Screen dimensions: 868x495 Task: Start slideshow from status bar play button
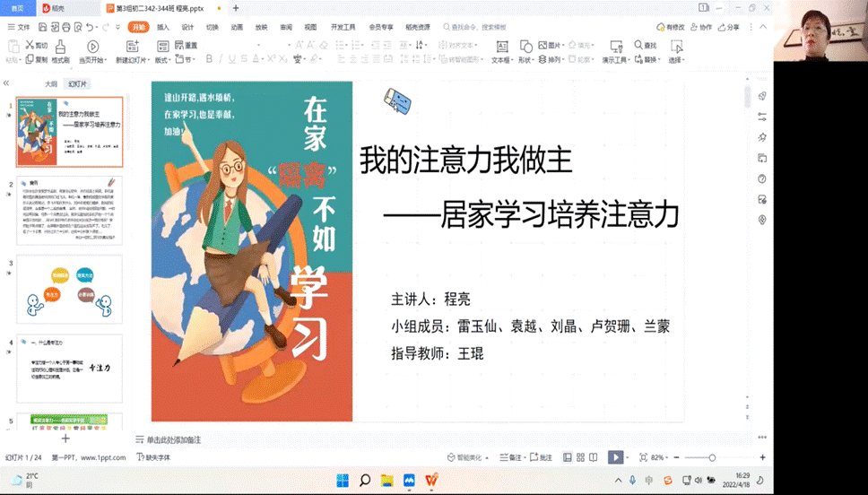[x=615, y=457]
